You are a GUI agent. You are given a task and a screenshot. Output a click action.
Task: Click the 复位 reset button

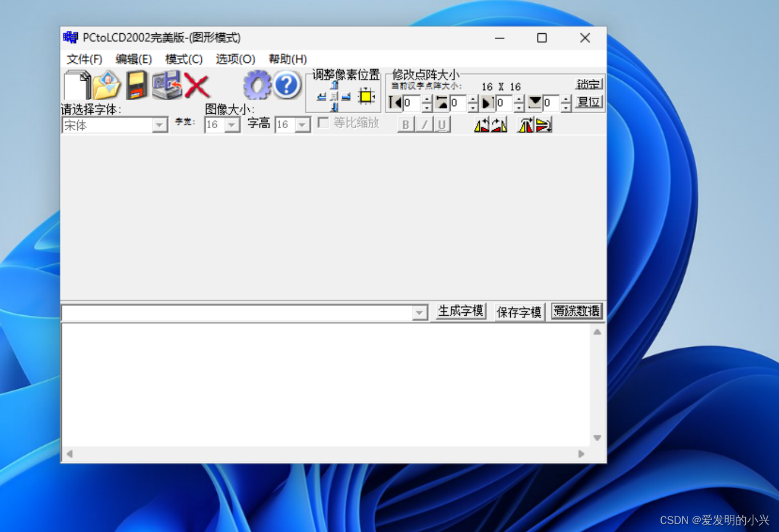tap(588, 102)
